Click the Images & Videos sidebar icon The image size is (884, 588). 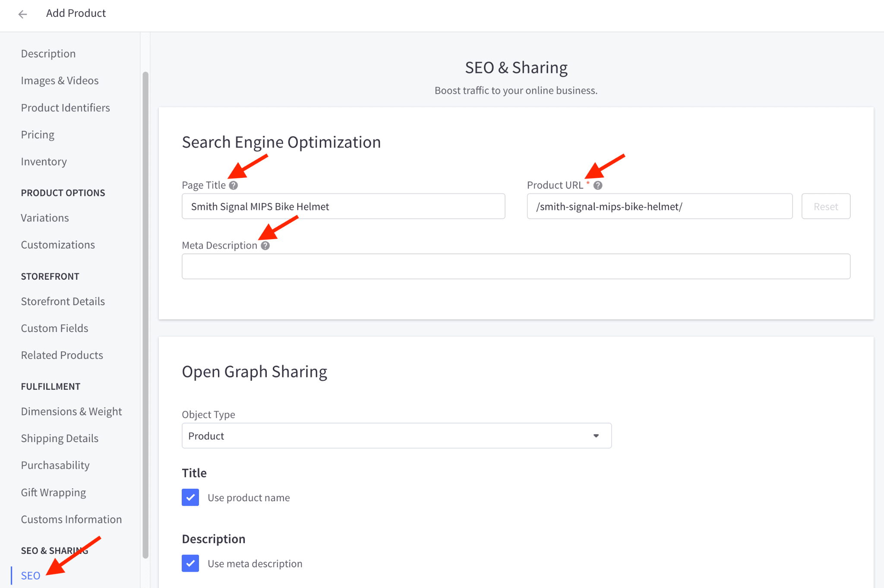coord(60,80)
